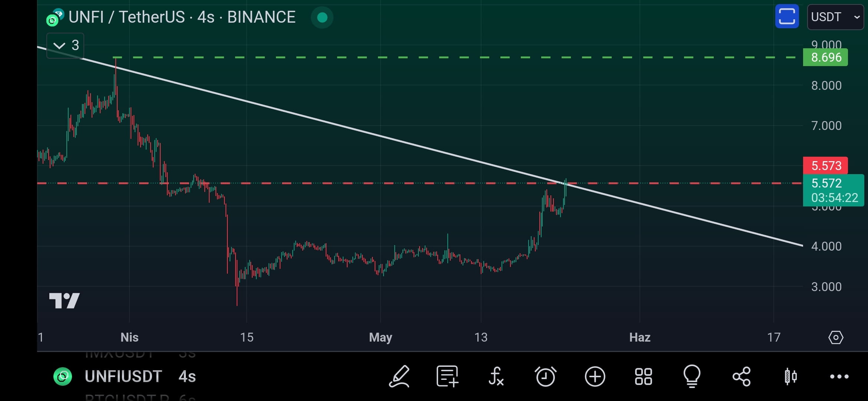Tap the Haz label on the time axis
868x401 pixels.
pyautogui.click(x=640, y=337)
